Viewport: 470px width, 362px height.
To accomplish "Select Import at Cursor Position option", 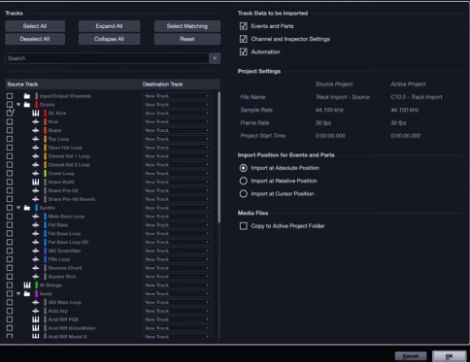I will click(x=244, y=194).
